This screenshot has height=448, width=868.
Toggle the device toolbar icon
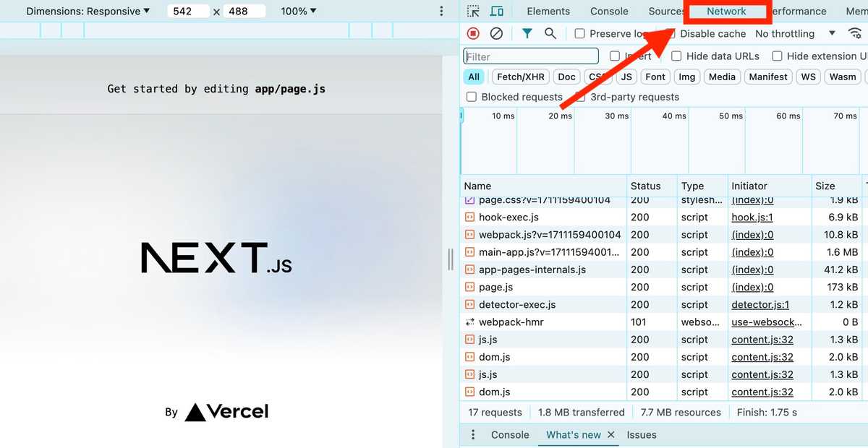pyautogui.click(x=496, y=12)
